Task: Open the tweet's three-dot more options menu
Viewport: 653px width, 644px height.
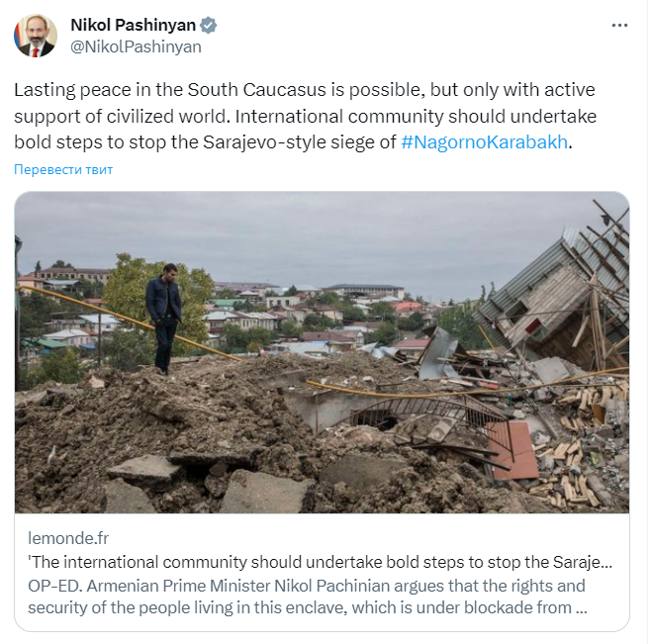Action: (619, 26)
